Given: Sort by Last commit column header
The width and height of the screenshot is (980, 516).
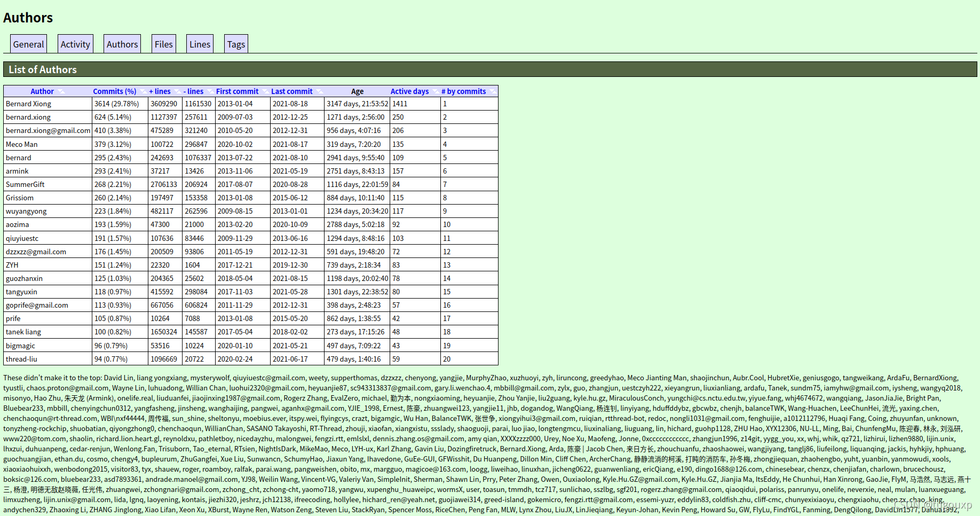Looking at the screenshot, I should [x=292, y=91].
